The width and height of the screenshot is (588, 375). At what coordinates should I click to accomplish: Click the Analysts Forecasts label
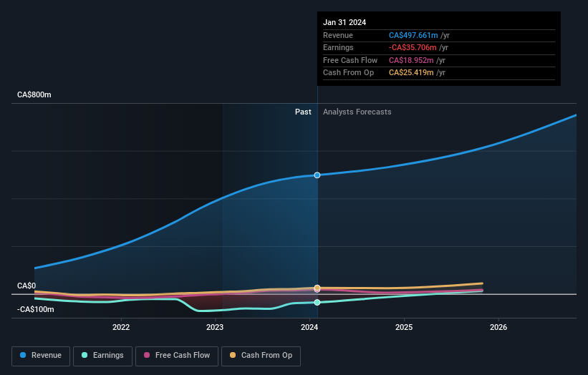(x=357, y=112)
